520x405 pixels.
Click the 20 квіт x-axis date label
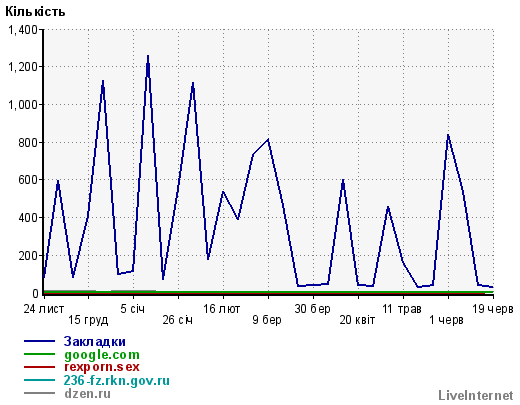pos(357,320)
